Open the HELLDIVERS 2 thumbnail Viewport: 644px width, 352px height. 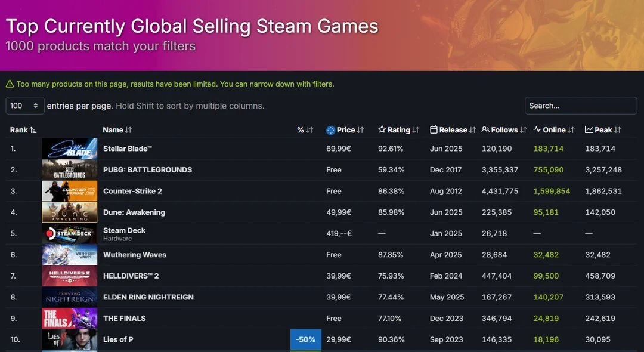[69, 276]
